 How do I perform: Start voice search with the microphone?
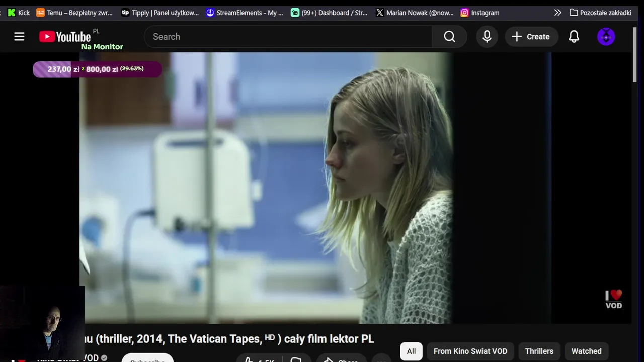click(487, 37)
